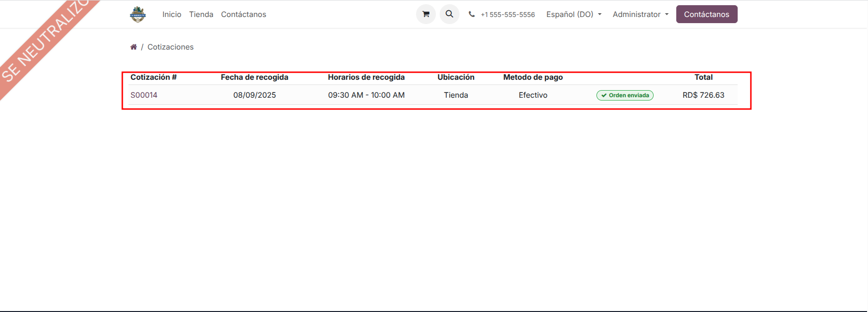Navigate to Tienda in the top menu
868x312 pixels.
coord(201,14)
